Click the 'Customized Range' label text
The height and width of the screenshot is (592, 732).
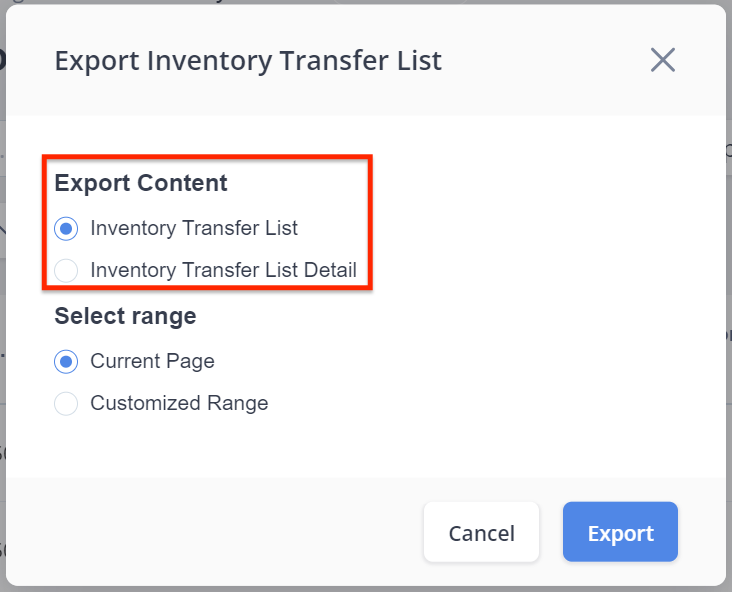179,404
